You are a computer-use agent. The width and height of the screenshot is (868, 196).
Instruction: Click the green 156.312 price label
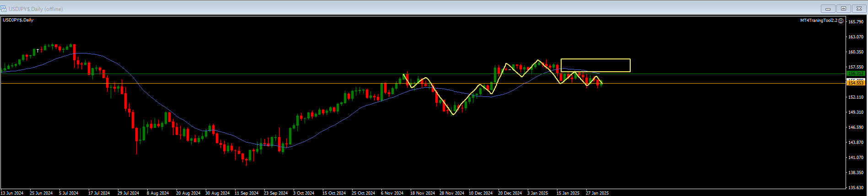point(855,74)
